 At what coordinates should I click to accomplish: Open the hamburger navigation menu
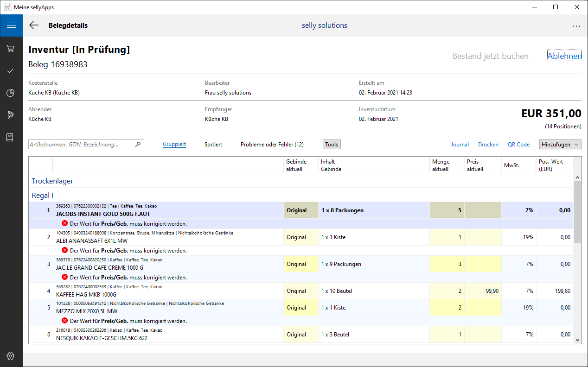pyautogui.click(x=11, y=25)
